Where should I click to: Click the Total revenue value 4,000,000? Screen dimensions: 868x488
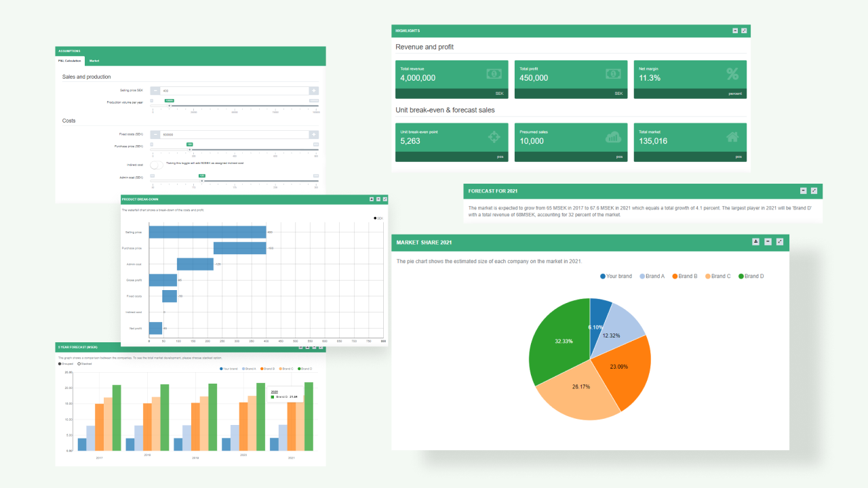pos(418,78)
